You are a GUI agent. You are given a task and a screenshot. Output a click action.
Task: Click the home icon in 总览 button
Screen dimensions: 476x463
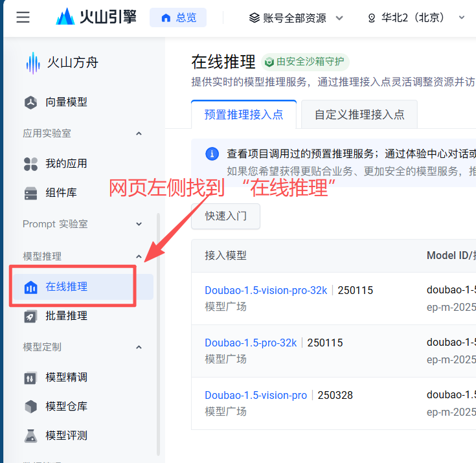(x=166, y=18)
